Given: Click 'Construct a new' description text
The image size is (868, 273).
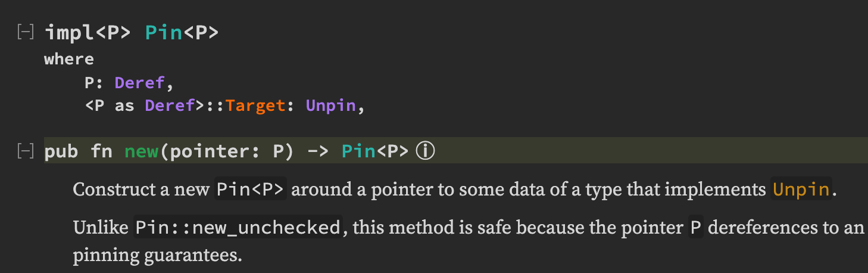Looking at the screenshot, I should (140, 190).
